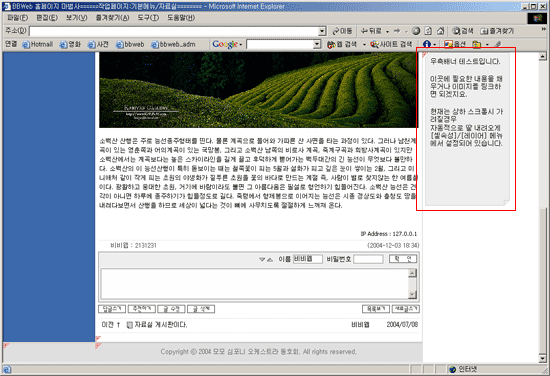Click the 글 수정 edit button

(x=172, y=309)
